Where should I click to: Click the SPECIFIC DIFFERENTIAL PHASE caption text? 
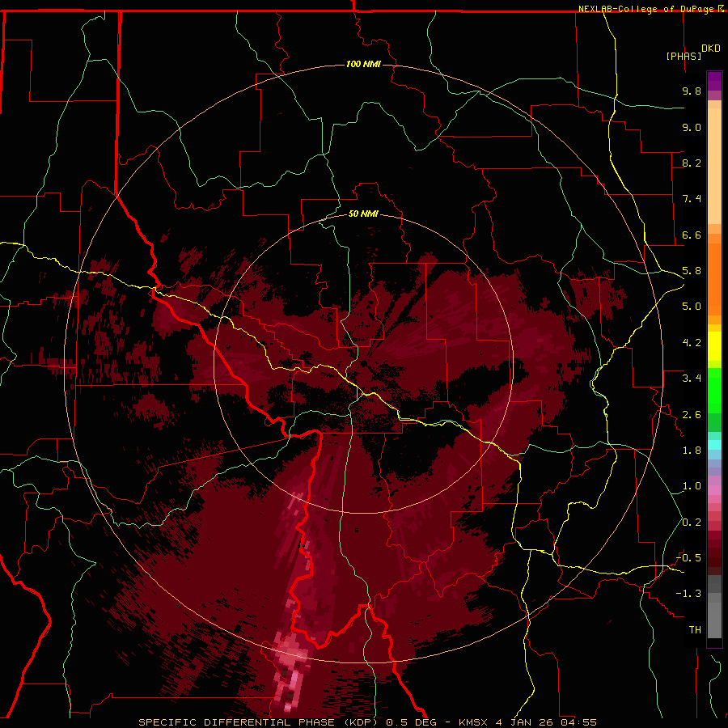(236, 722)
